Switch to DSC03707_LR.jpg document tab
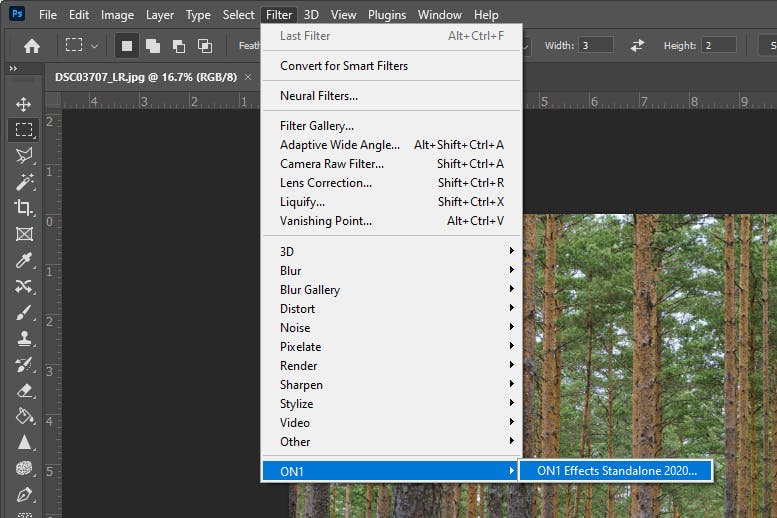 (x=146, y=77)
